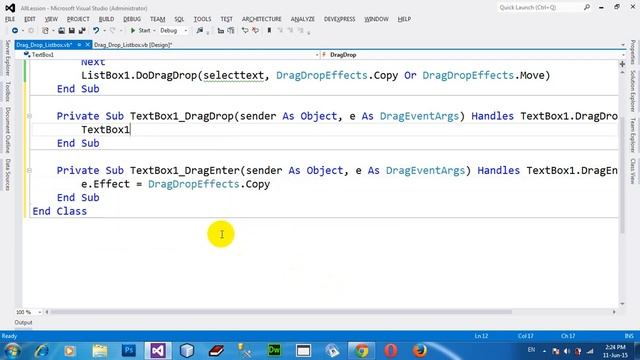Open the DEVEXPRESS menu

coord(339,19)
